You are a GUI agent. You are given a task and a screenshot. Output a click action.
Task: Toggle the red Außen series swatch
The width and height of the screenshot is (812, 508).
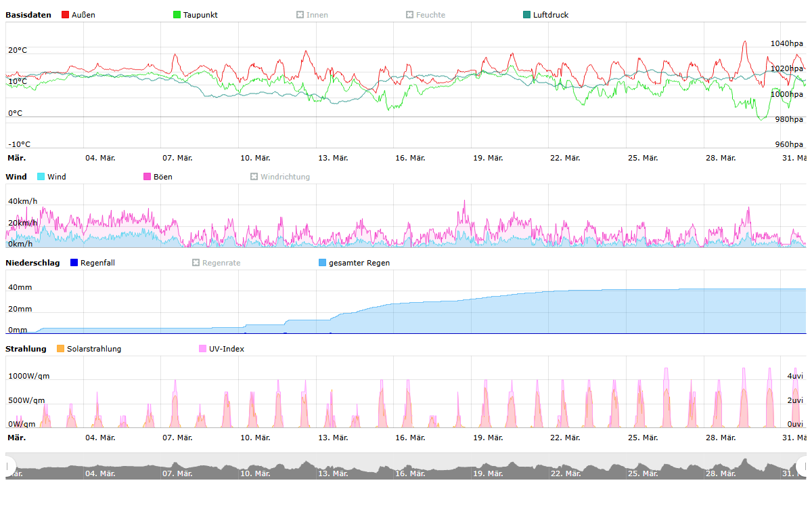point(66,15)
